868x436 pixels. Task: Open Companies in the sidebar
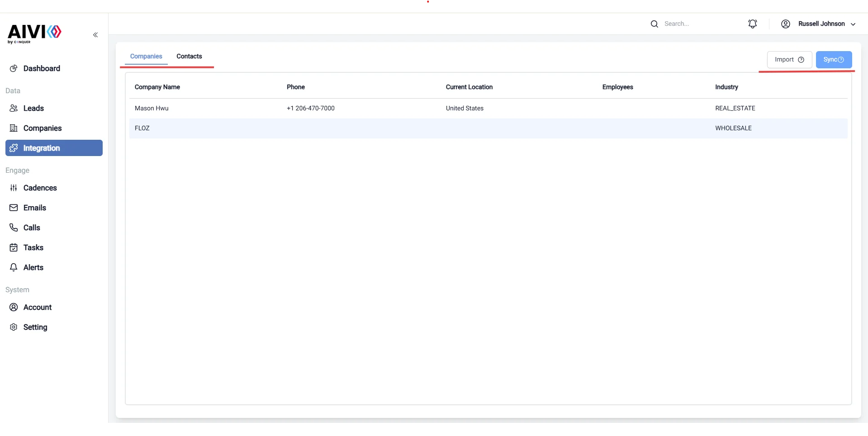pos(54,128)
